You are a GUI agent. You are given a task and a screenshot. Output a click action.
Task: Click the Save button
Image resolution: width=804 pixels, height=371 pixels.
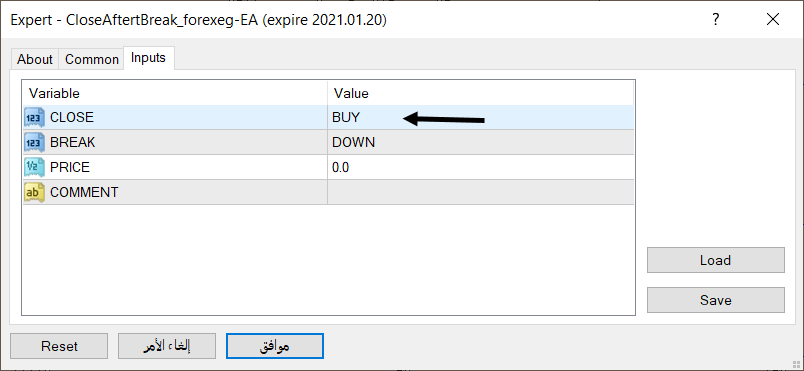coord(715,300)
